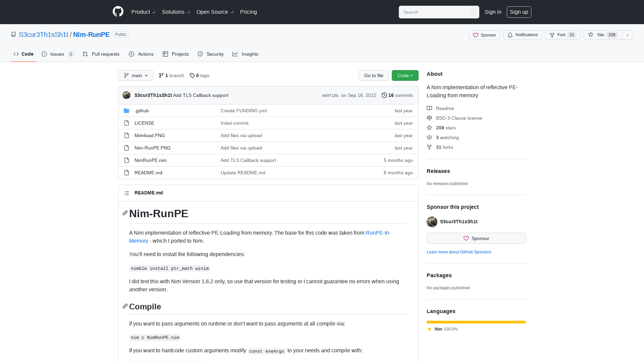Open Notifications for this repository

coord(523,35)
